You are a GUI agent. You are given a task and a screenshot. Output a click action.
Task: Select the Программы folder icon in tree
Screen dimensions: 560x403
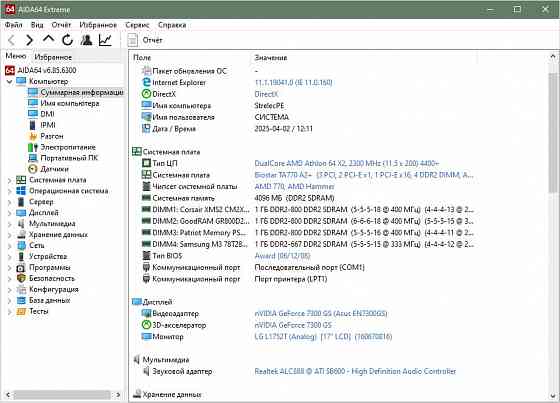[21, 268]
